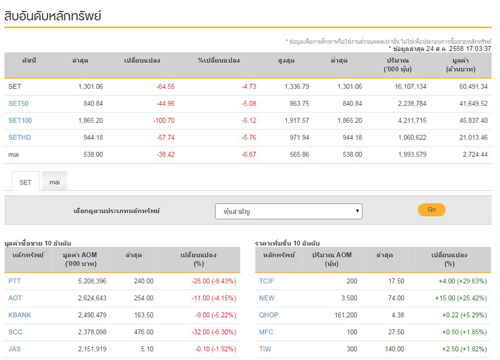Select SET change value -64.55
The height and width of the screenshot is (360, 500).
point(166,87)
